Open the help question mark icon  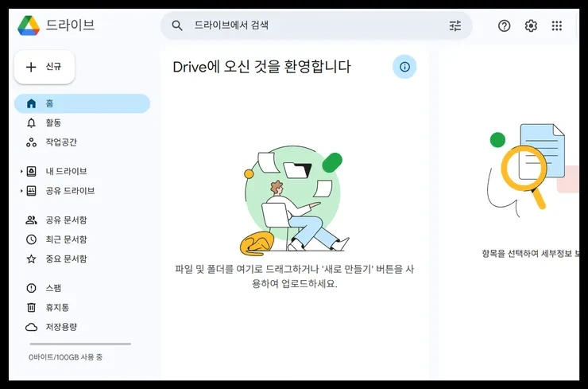pyautogui.click(x=504, y=25)
